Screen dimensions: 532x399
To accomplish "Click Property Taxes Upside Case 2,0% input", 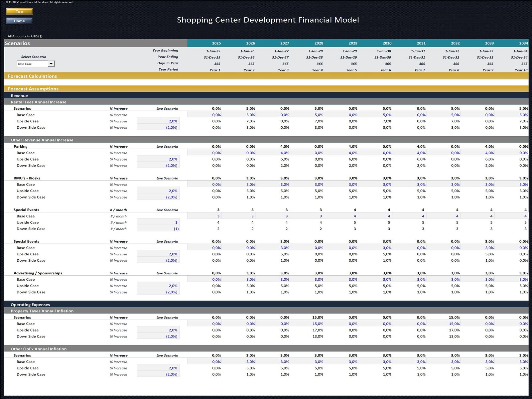I will pos(158,330).
